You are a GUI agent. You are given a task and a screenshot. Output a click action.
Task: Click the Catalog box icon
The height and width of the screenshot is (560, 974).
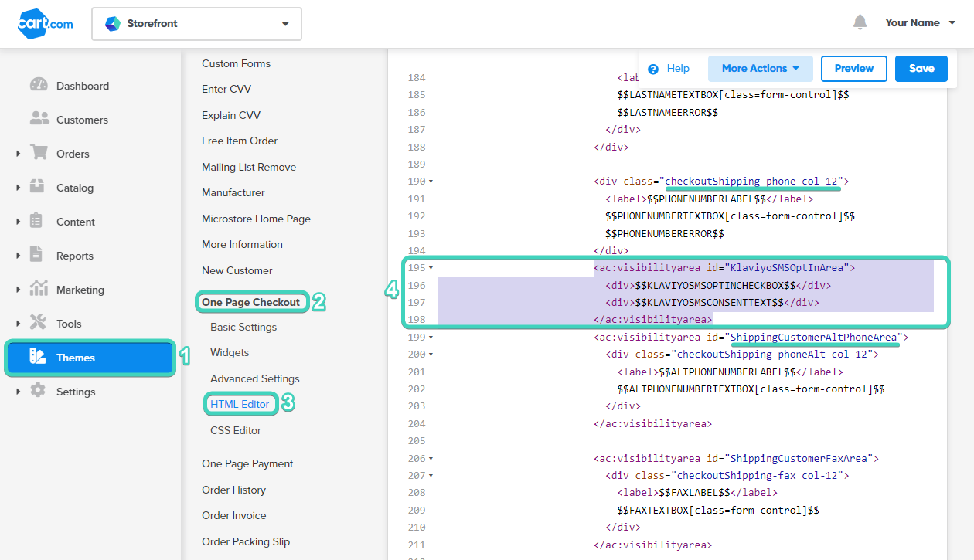(x=38, y=187)
